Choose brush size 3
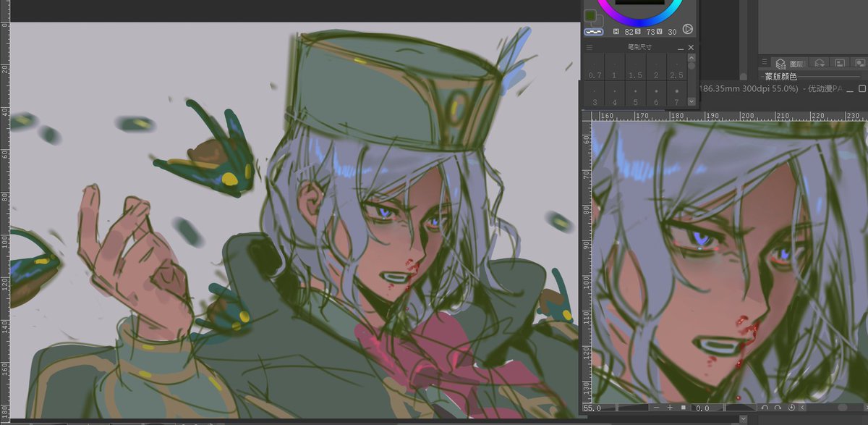The height and width of the screenshot is (425, 868). 595,94
